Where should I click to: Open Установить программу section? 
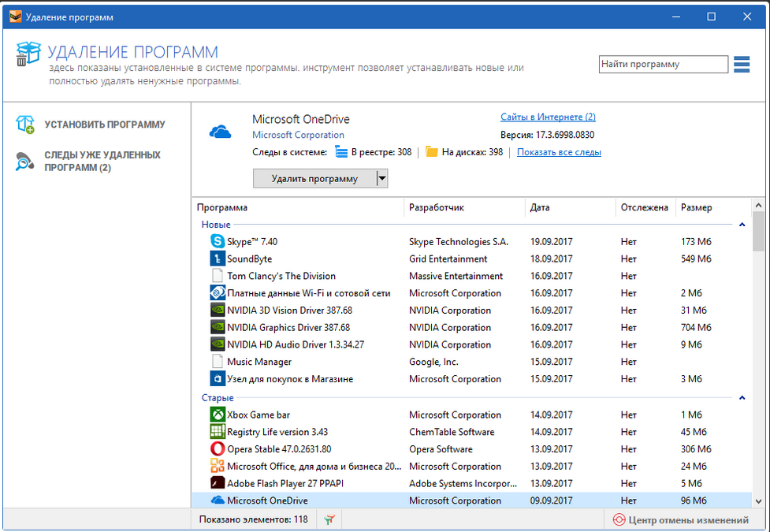[x=105, y=125]
